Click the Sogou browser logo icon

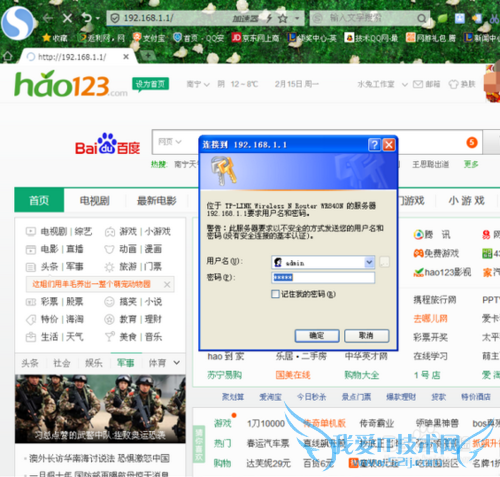coord(17,23)
